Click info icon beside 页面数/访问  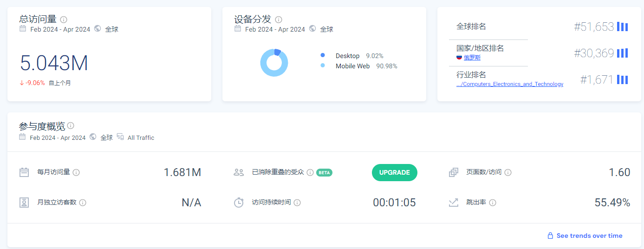tap(508, 172)
